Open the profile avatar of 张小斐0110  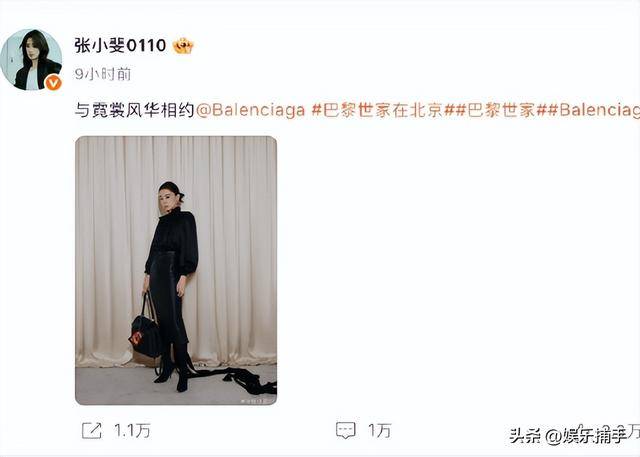(31, 60)
